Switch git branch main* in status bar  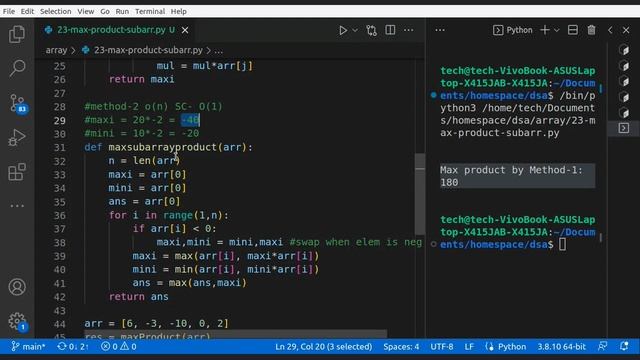[x=28, y=347]
